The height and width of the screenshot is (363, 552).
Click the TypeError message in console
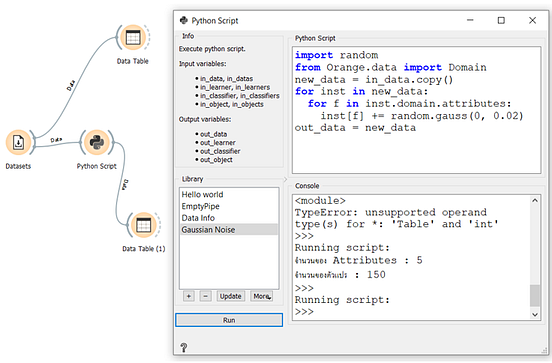pos(396,218)
